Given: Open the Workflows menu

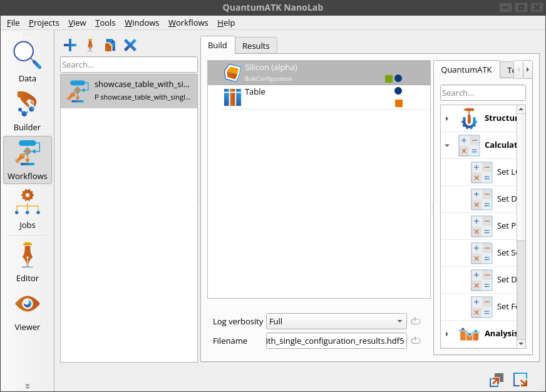Looking at the screenshot, I should 188,23.
